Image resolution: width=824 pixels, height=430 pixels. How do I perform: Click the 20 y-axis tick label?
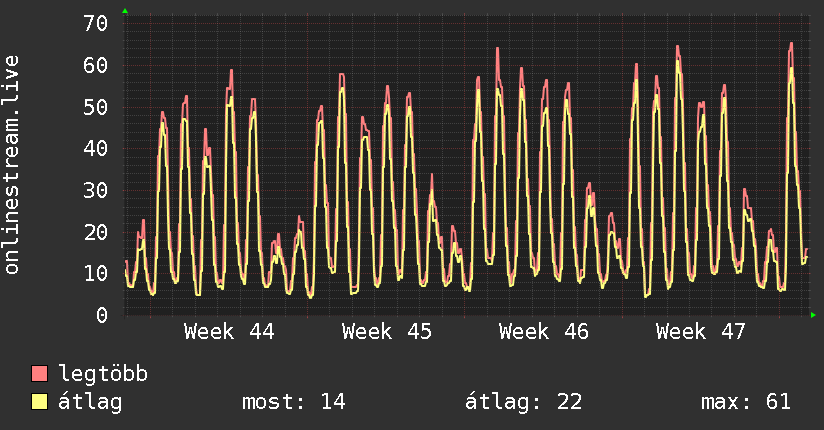click(96, 232)
